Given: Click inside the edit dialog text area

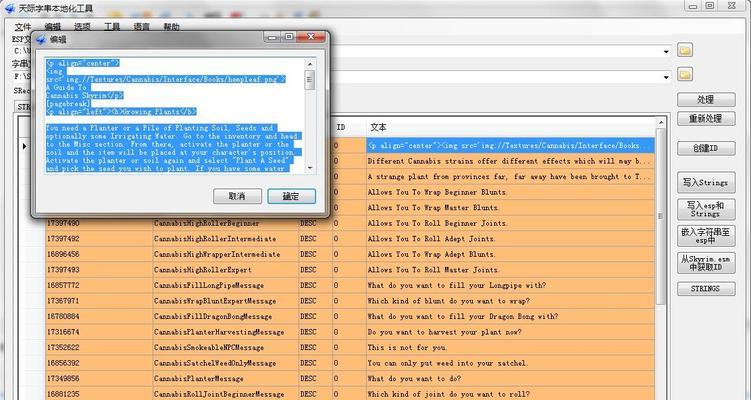Looking at the screenshot, I should (175, 116).
